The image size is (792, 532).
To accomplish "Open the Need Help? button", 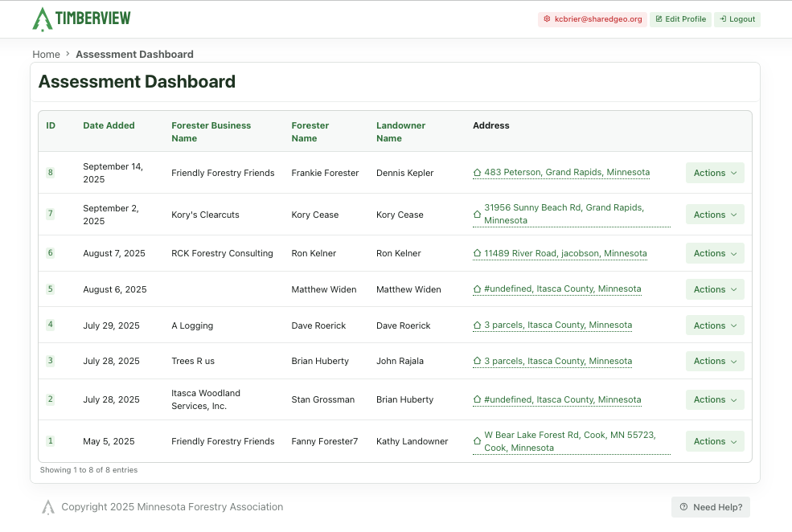I will 711,507.
